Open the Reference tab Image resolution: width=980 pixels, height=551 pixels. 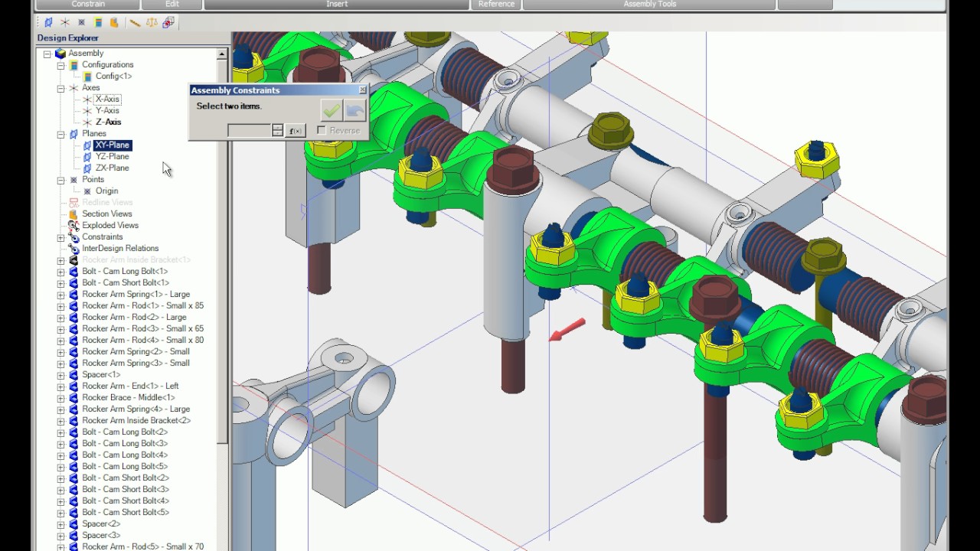pos(496,5)
